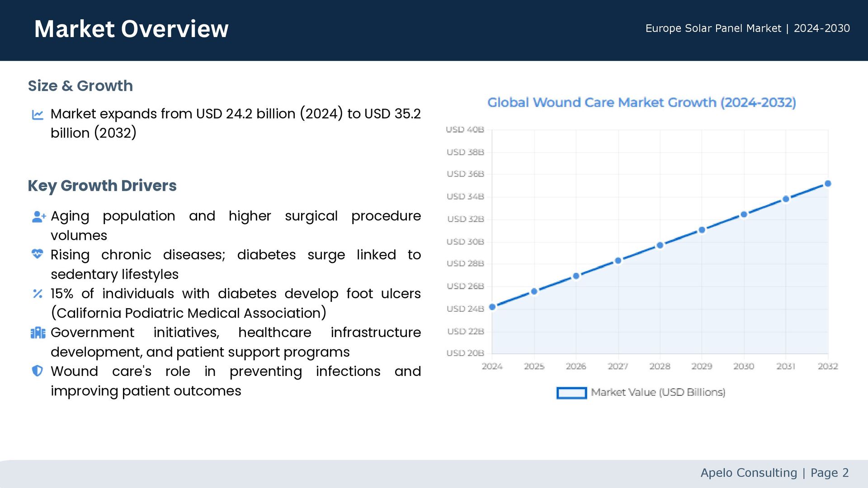This screenshot has width=868, height=488.
Task: Click the Apelo Consulting Page 2 footer
Action: coord(774,473)
